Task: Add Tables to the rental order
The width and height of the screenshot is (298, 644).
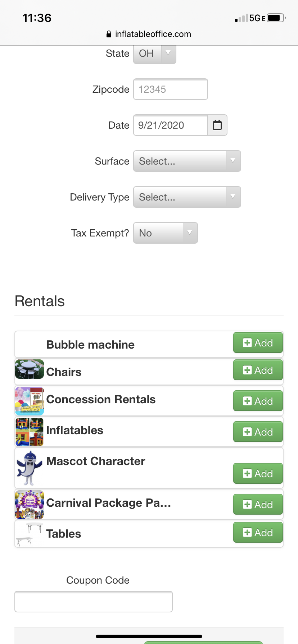Action: [x=258, y=533]
